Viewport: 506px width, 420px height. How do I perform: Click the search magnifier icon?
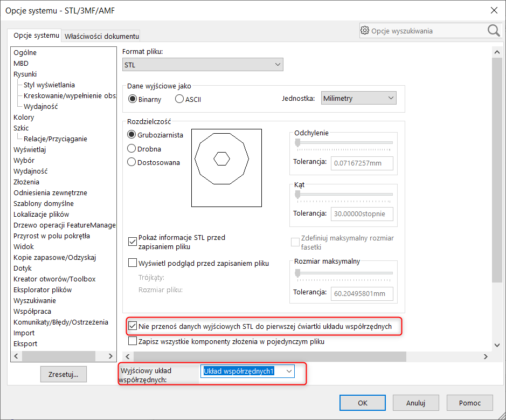[x=494, y=31]
